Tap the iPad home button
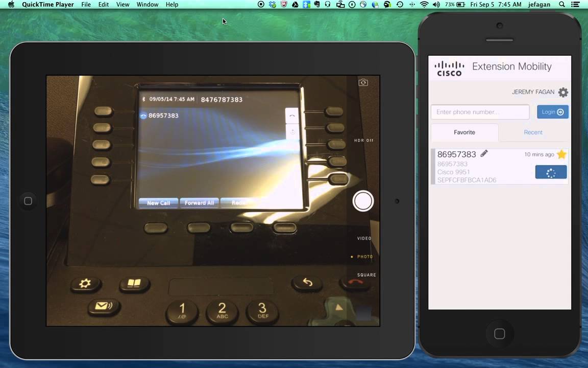The image size is (588, 368). tap(28, 201)
